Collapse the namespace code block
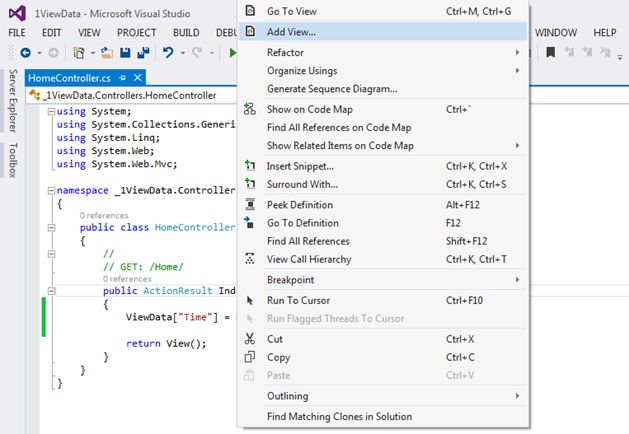Viewport: 629px width, 434px height. pyautogui.click(x=52, y=189)
